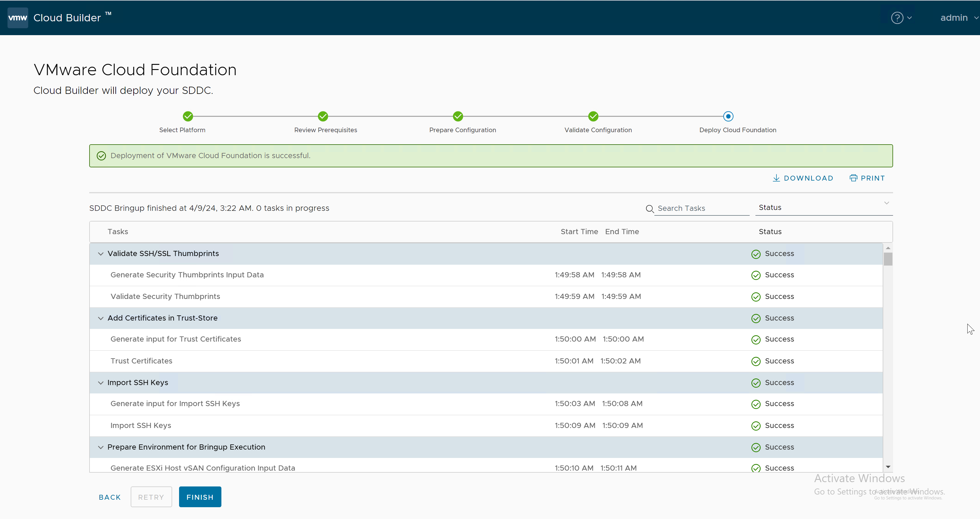Open the help question mark menu

click(x=897, y=18)
